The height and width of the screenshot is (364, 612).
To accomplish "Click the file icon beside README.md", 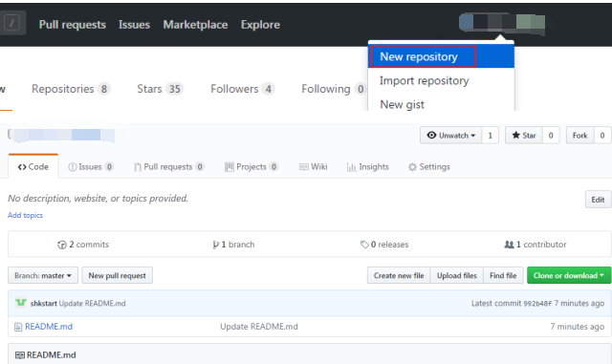I will pos(18,327).
